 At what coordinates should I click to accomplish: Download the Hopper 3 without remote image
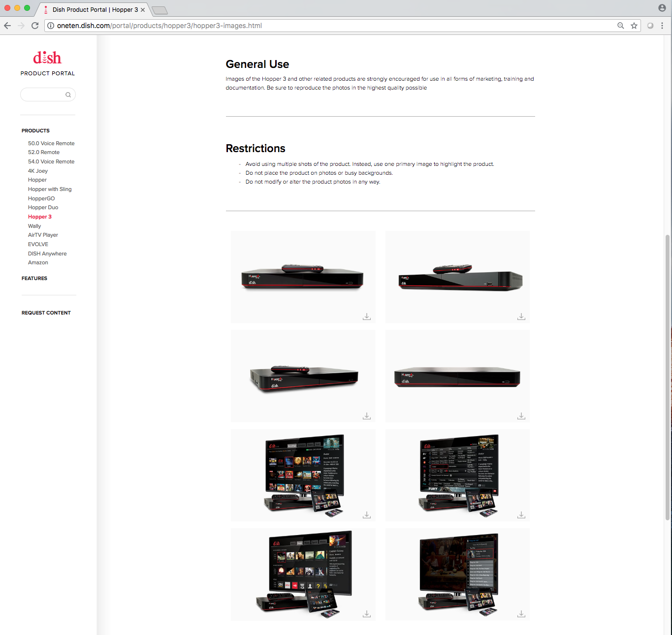(521, 416)
